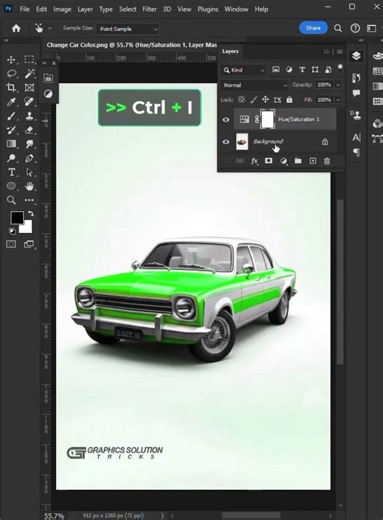
Task: Select the Lasso tool
Action: pyautogui.click(x=11, y=73)
